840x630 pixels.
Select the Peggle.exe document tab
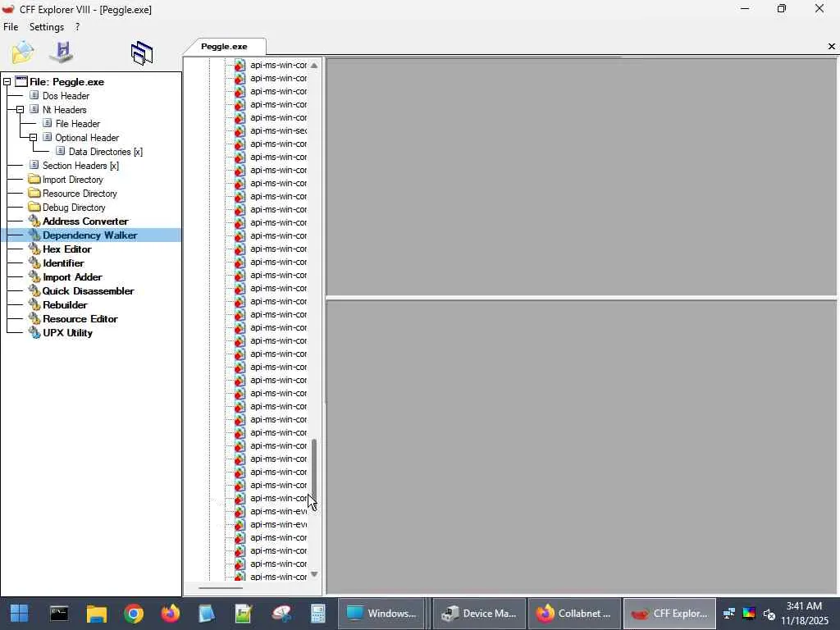coord(224,47)
